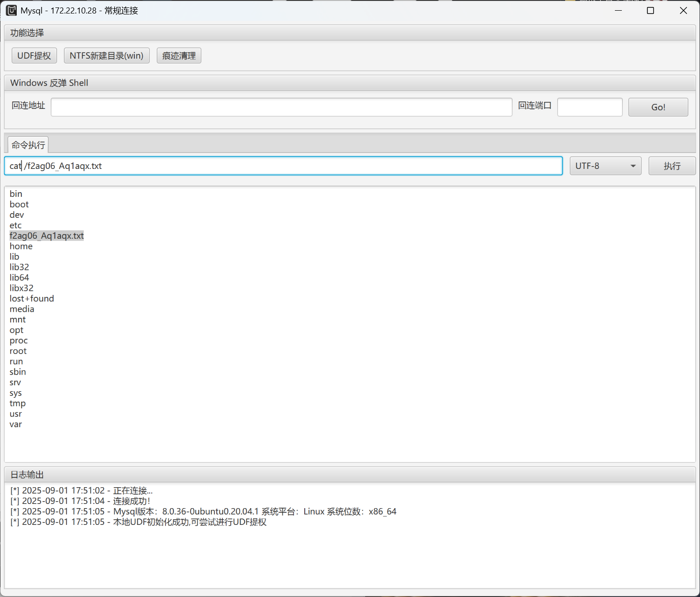Click the highlighted f2ag06_Aq1aqx.txt output line
The width and height of the screenshot is (700, 597).
[x=47, y=236]
